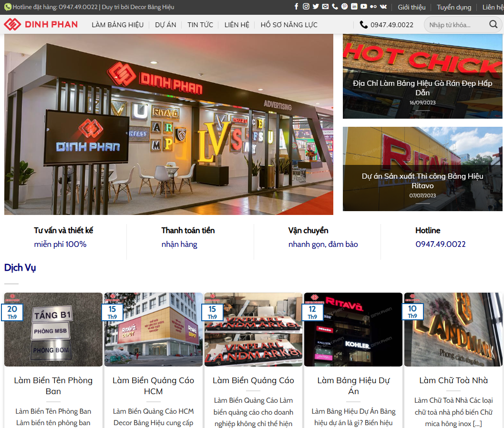
Task: Click the 16/09/2023 date on Hot Chick card
Action: (x=422, y=102)
